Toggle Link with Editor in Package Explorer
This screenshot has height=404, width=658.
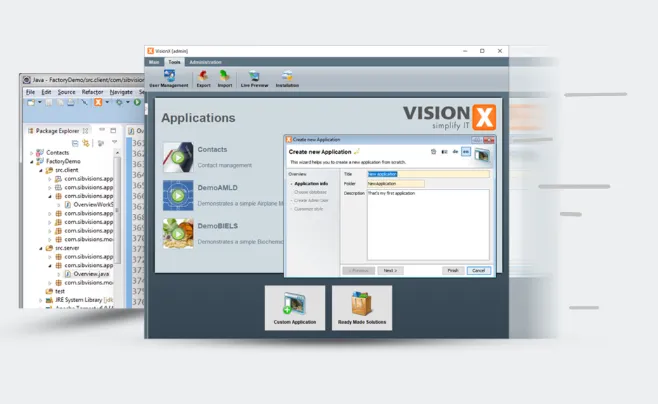(86, 143)
